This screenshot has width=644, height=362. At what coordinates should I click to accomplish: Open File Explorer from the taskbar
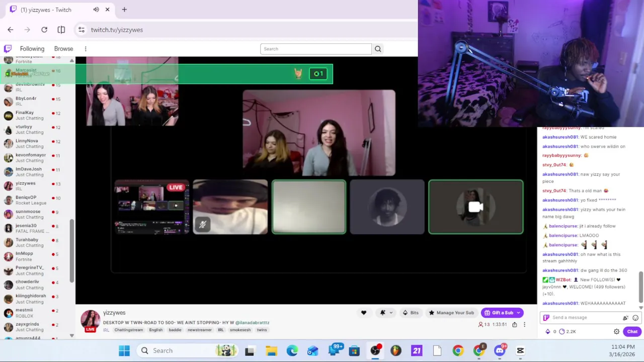pyautogui.click(x=271, y=350)
